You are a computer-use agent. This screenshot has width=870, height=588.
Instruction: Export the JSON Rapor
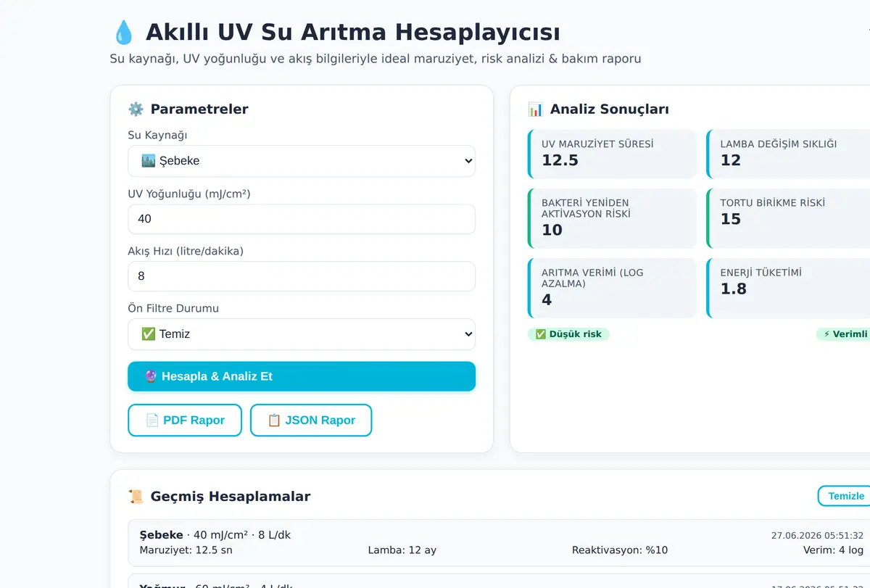(311, 421)
